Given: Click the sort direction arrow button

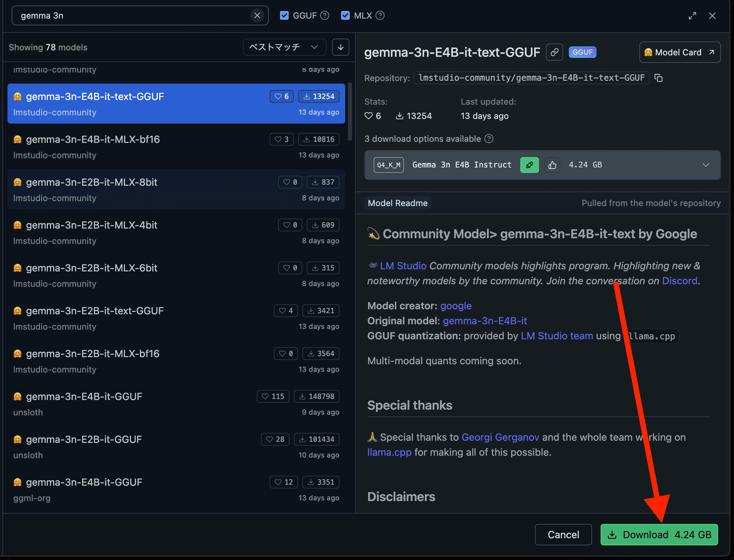Looking at the screenshot, I should click(341, 47).
